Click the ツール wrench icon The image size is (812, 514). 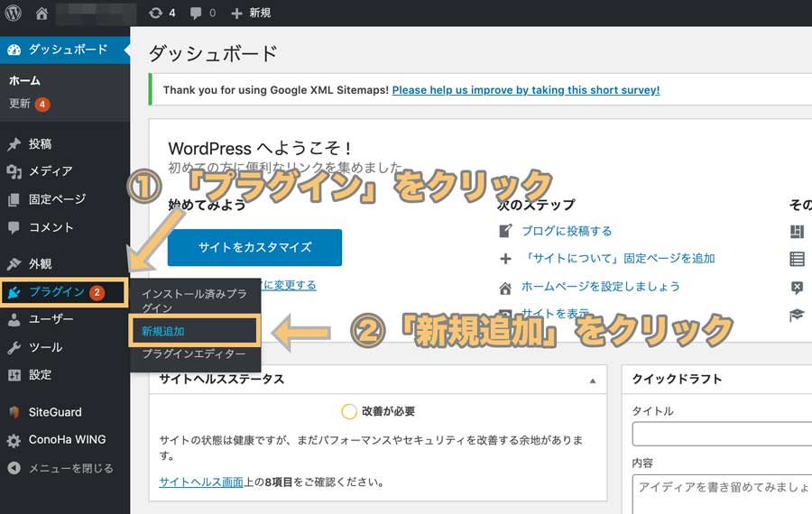(14, 347)
